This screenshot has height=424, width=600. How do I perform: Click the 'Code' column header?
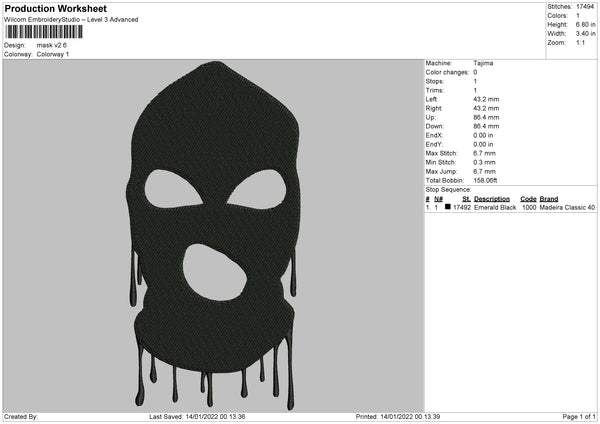[528, 199]
